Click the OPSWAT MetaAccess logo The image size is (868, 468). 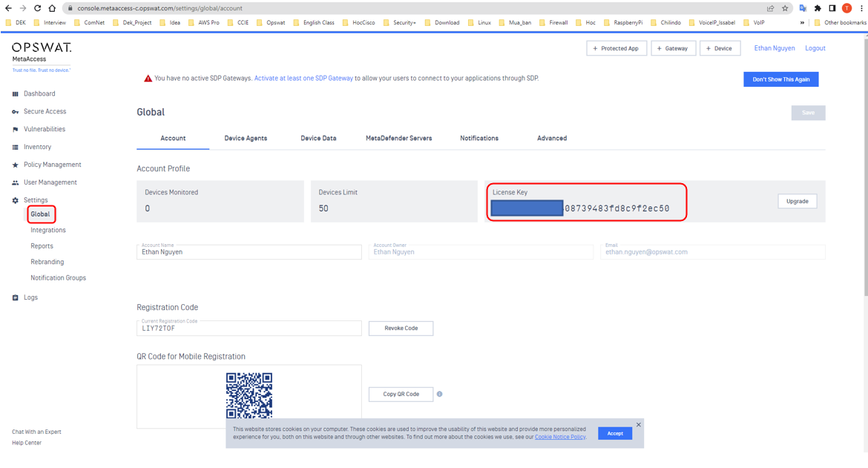tap(42, 56)
